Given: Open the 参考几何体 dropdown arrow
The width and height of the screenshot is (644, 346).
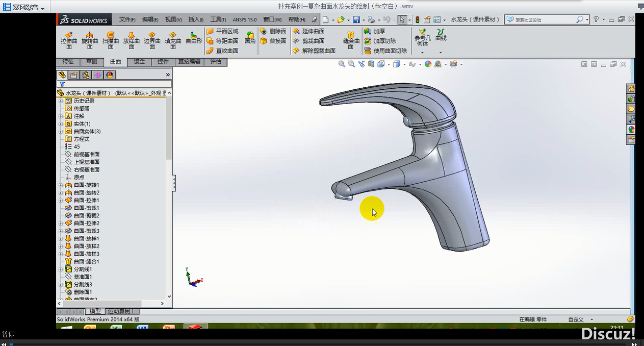Looking at the screenshot, I should (x=422, y=53).
